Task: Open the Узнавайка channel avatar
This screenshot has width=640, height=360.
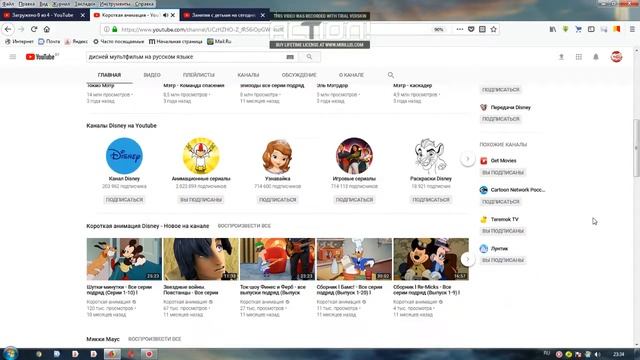Action: pos(277,156)
